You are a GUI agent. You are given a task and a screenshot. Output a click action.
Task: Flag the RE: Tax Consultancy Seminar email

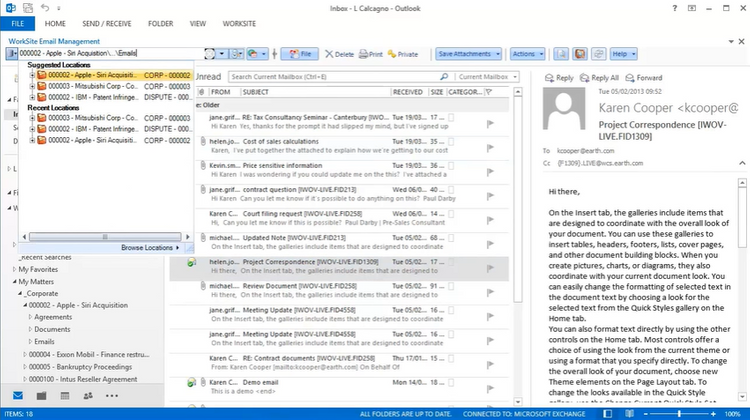point(490,124)
